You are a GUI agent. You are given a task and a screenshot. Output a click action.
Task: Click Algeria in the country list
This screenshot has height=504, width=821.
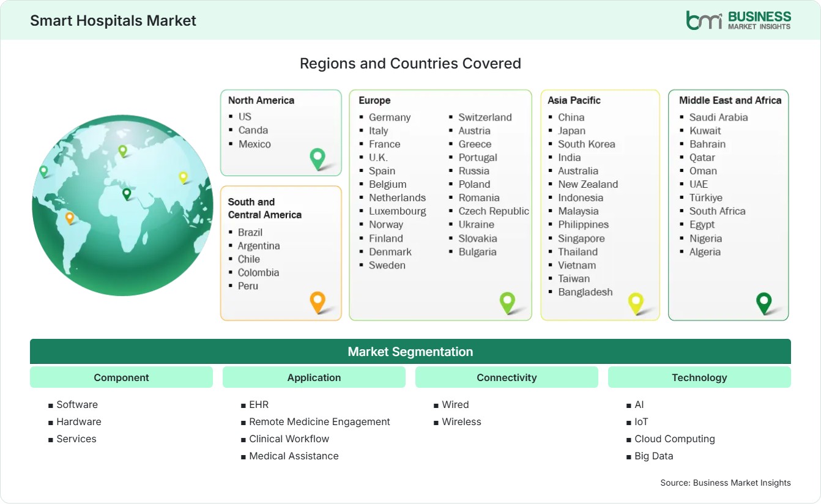tap(705, 251)
